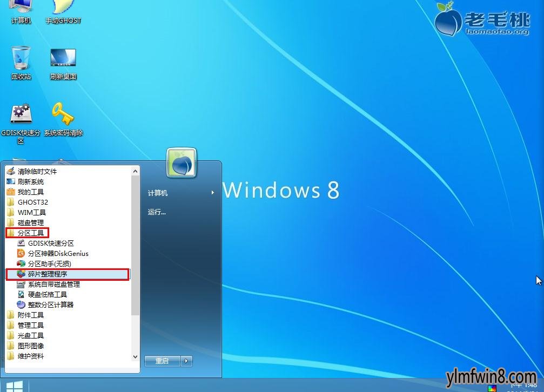Click the start menu scroll down arrow
Screen dimensions: 544x392
point(135,356)
